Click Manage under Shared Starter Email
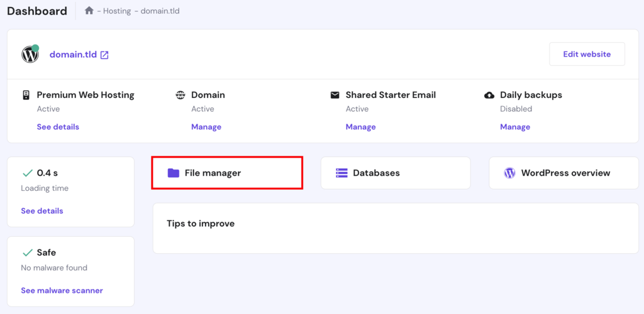644x314 pixels. [x=360, y=127]
